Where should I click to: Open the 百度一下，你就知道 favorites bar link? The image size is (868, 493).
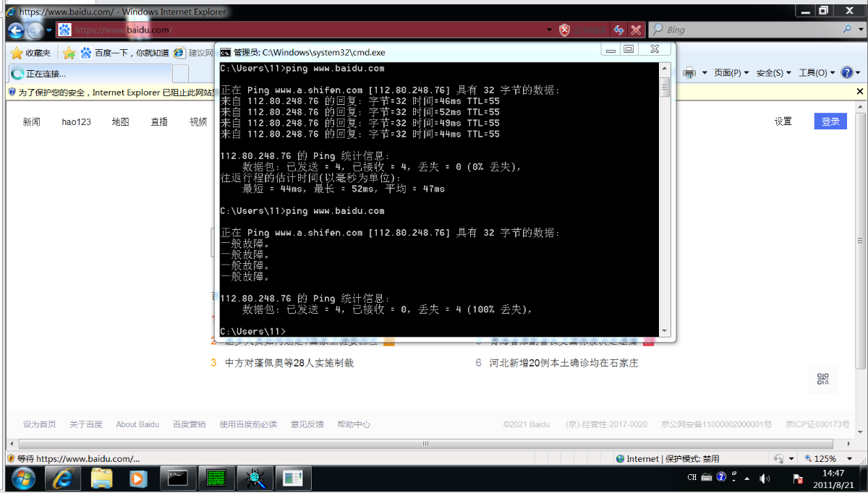coord(124,53)
